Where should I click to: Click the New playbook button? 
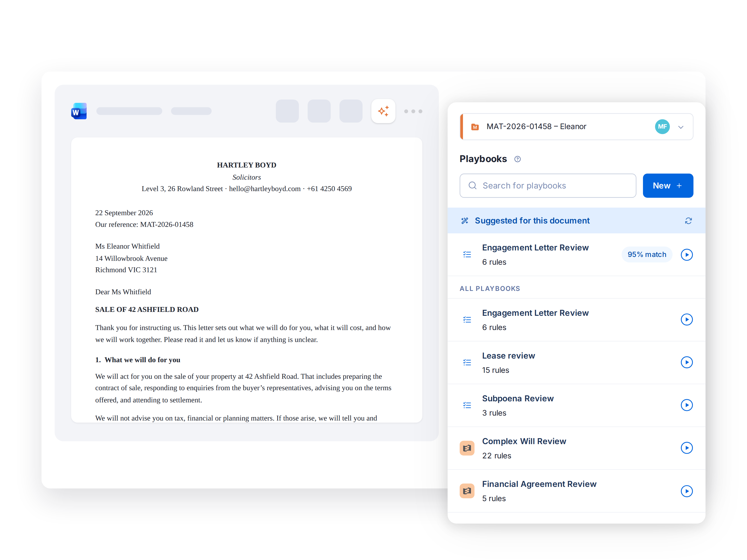tap(668, 186)
